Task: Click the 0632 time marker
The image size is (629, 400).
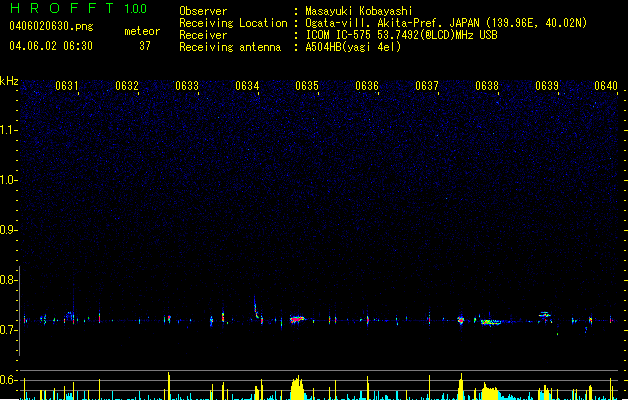Action: coord(127,86)
